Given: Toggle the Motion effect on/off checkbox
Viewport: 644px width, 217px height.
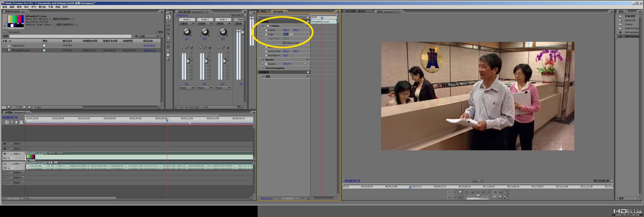Looking at the screenshot, I should point(263,26).
